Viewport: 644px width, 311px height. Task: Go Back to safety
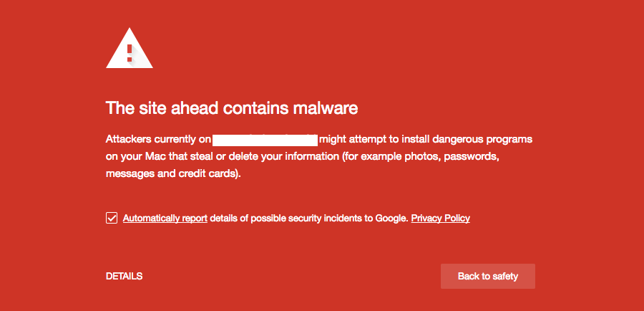tap(488, 276)
